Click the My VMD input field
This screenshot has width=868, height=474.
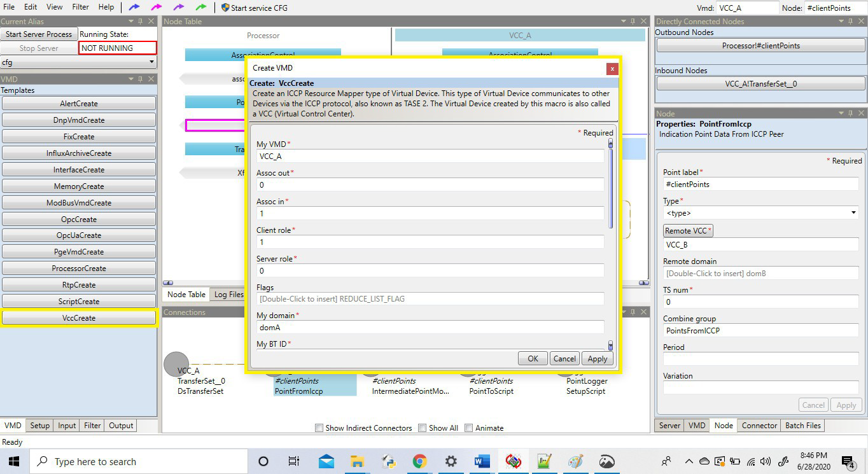(430, 156)
